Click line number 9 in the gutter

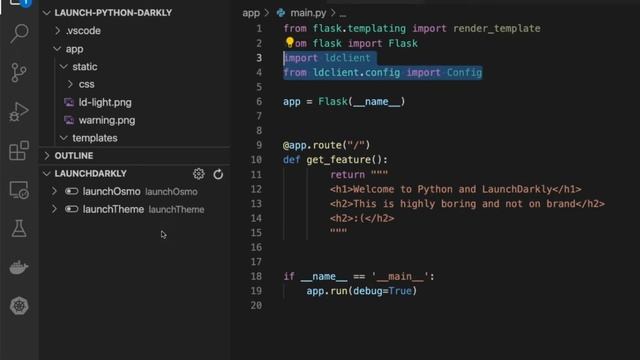259,145
